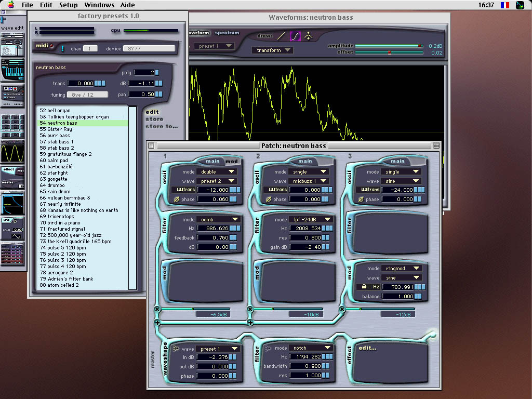
Task: Select preset 68 Kansas is like nothing on earth
Action: [x=78, y=210]
